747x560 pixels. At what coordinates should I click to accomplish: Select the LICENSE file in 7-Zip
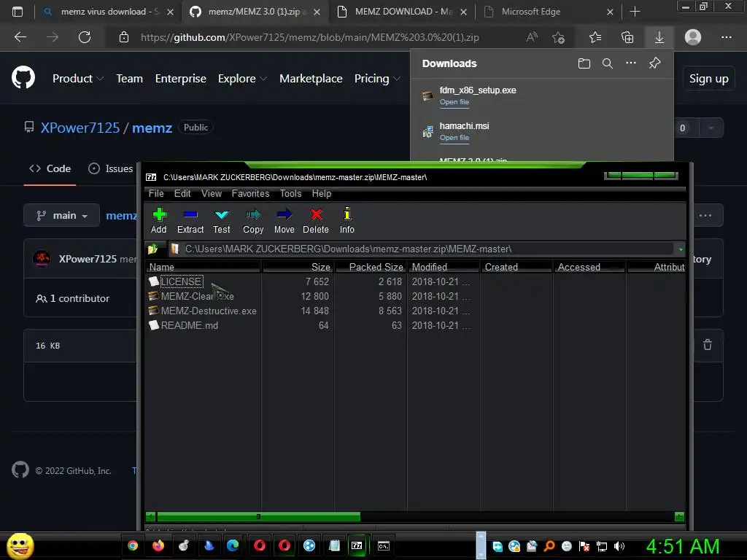[181, 281]
